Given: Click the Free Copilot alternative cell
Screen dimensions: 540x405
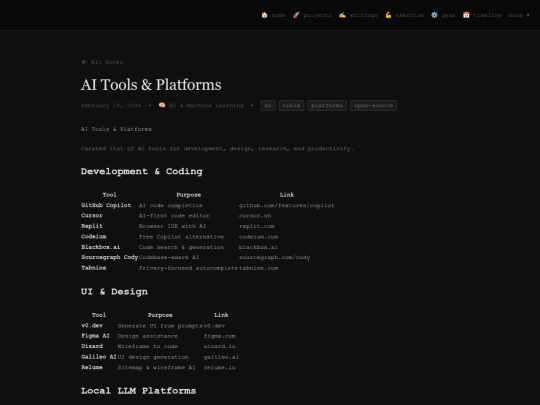Looking at the screenshot, I should [181, 237].
